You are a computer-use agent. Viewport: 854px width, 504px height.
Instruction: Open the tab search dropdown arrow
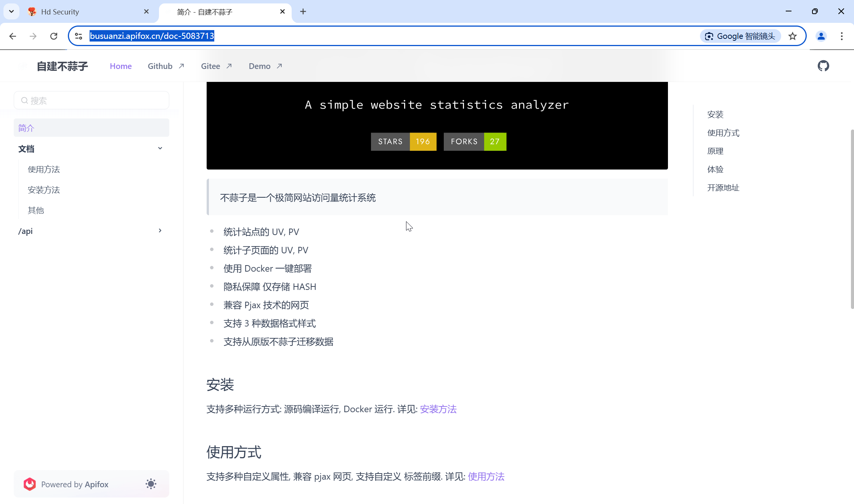(11, 11)
